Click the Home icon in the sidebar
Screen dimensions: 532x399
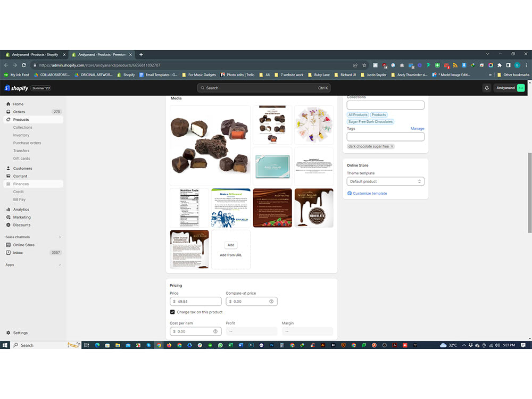point(9,104)
